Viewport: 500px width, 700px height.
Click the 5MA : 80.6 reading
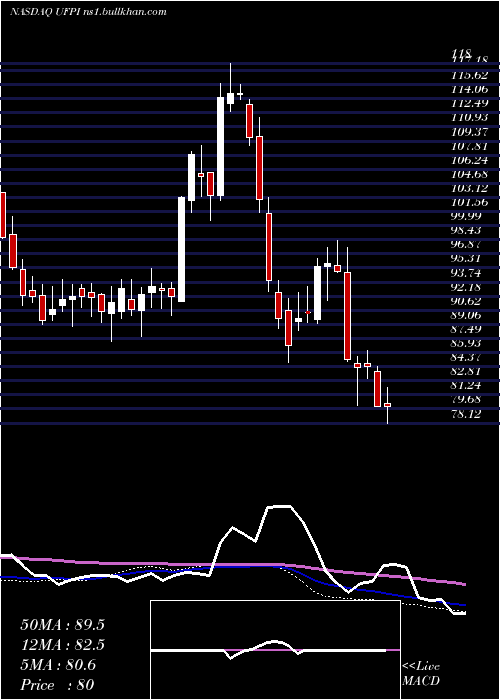[58, 665]
